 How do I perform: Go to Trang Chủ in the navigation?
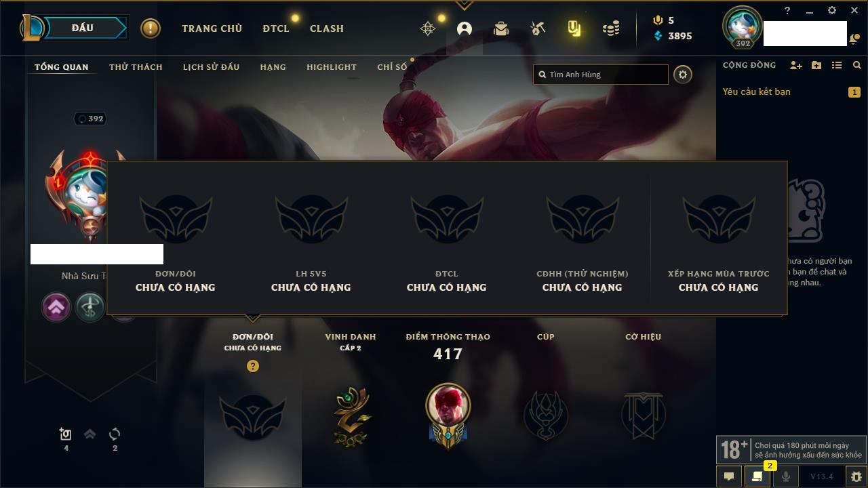212,28
